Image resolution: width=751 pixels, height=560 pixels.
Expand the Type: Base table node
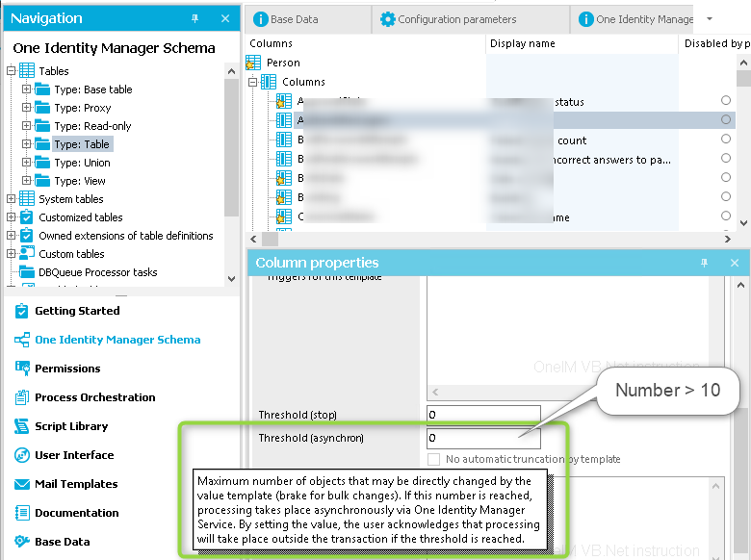[26, 89]
